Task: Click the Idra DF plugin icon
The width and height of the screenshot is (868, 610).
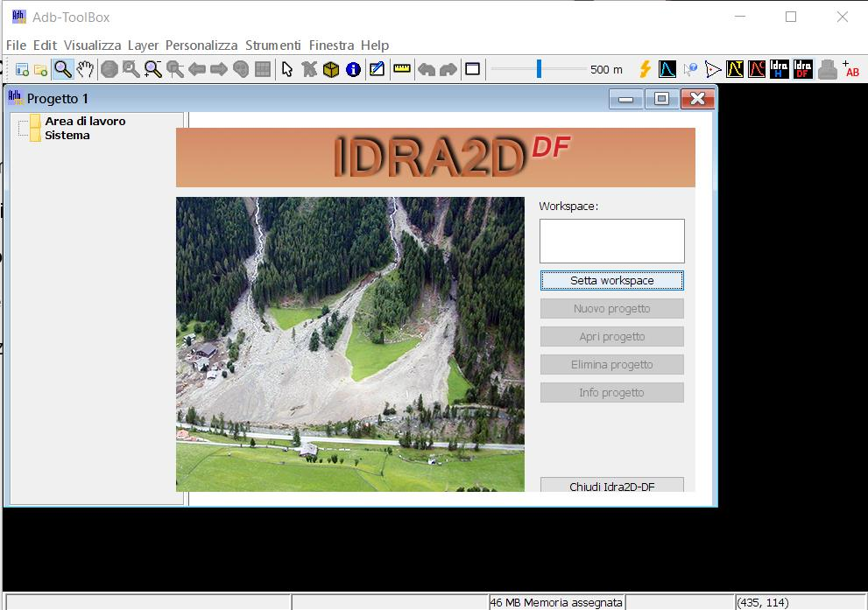Action: [802, 69]
